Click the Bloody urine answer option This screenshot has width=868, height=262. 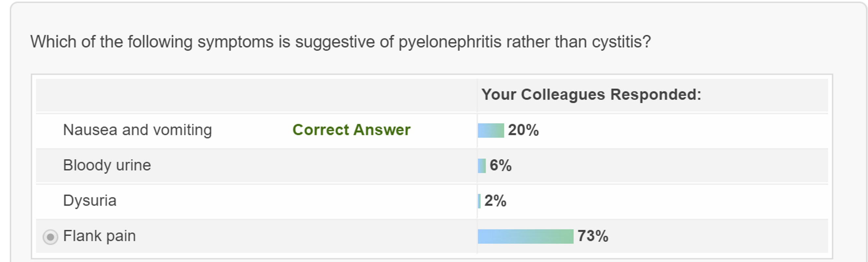[107, 165]
